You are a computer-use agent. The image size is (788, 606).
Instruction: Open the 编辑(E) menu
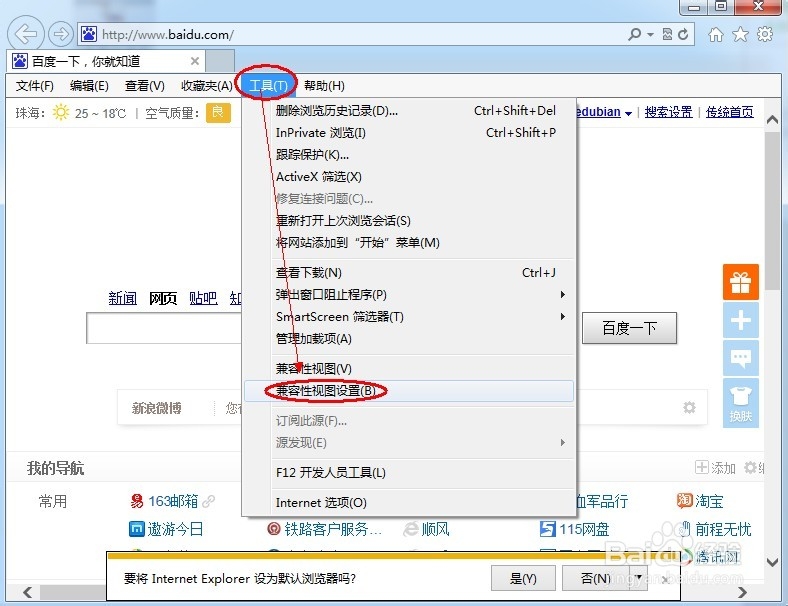(89, 86)
